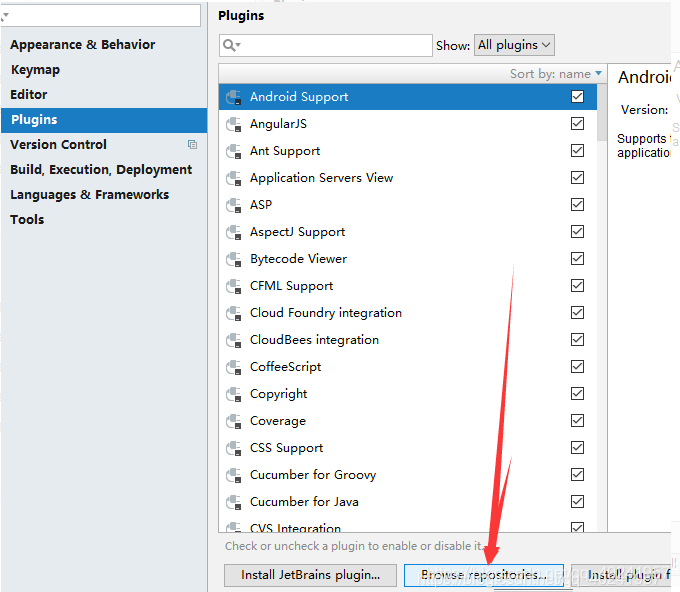Viewport: 680px width, 592px height.
Task: Toggle Cucumber for Java checkbox
Action: pyautogui.click(x=577, y=501)
